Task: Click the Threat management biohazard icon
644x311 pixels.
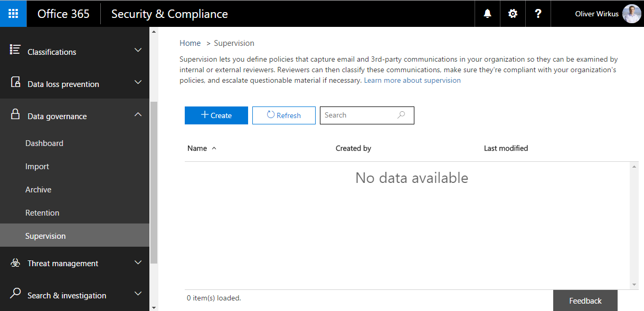Action: pyautogui.click(x=15, y=263)
